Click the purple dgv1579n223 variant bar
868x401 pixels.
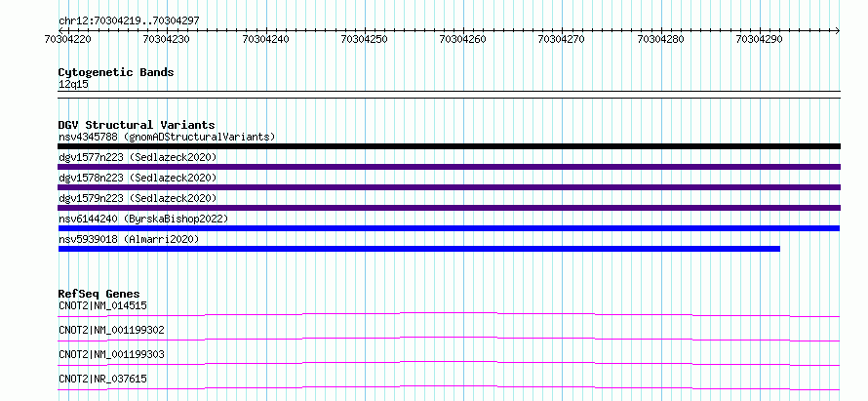click(x=449, y=208)
